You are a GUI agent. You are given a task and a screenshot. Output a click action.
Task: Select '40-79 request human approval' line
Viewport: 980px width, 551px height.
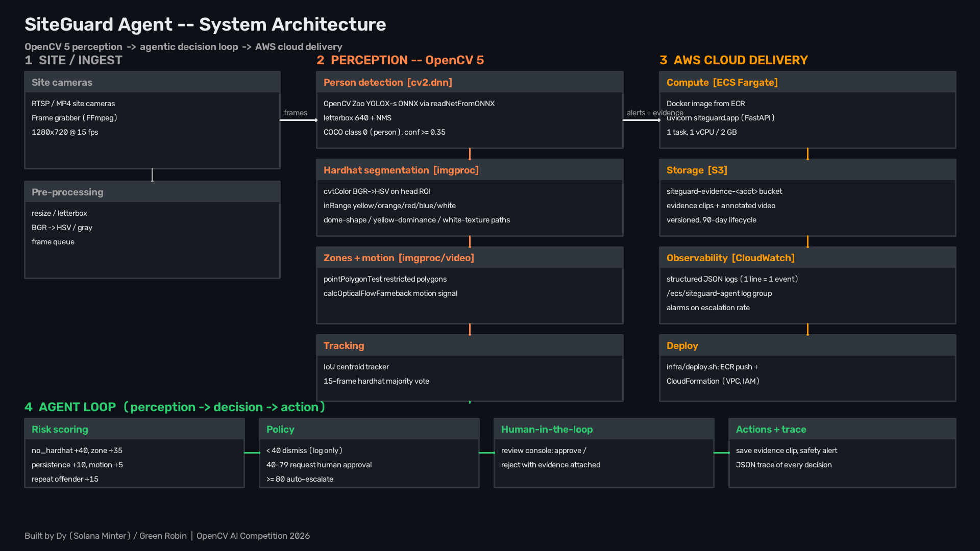tap(319, 465)
